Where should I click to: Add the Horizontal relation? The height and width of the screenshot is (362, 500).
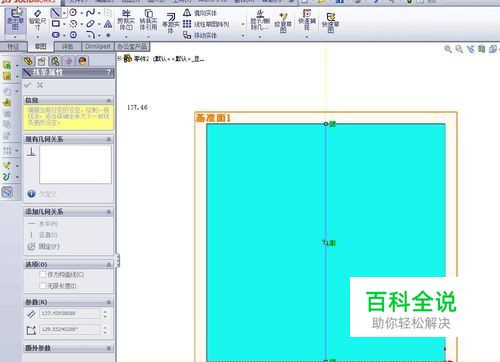[43, 224]
